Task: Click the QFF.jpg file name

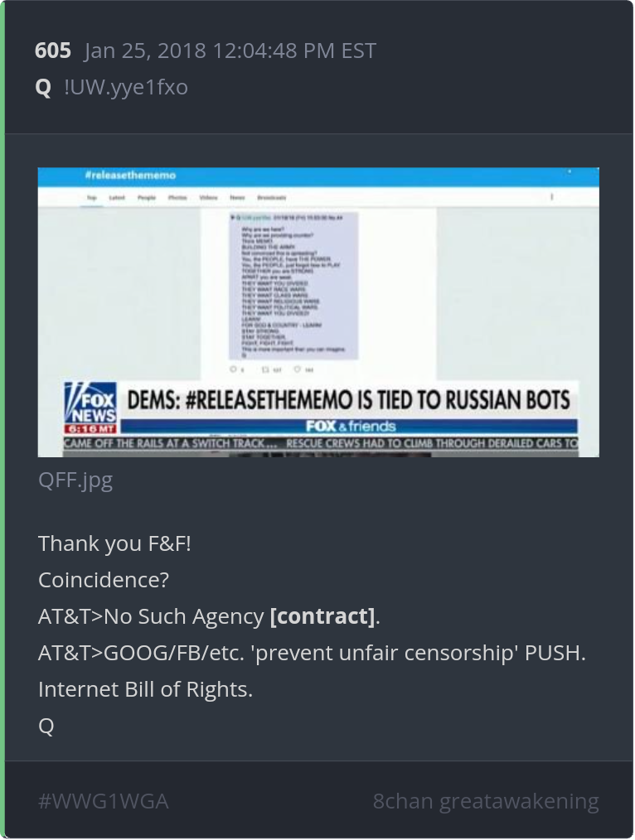Action: 75,480
